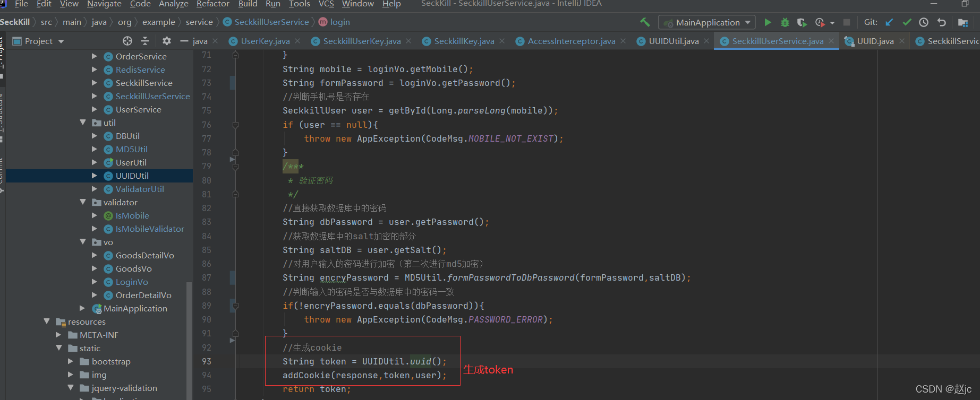This screenshot has height=400, width=980.
Task: Collapse the validator package folder
Action: tap(82, 202)
